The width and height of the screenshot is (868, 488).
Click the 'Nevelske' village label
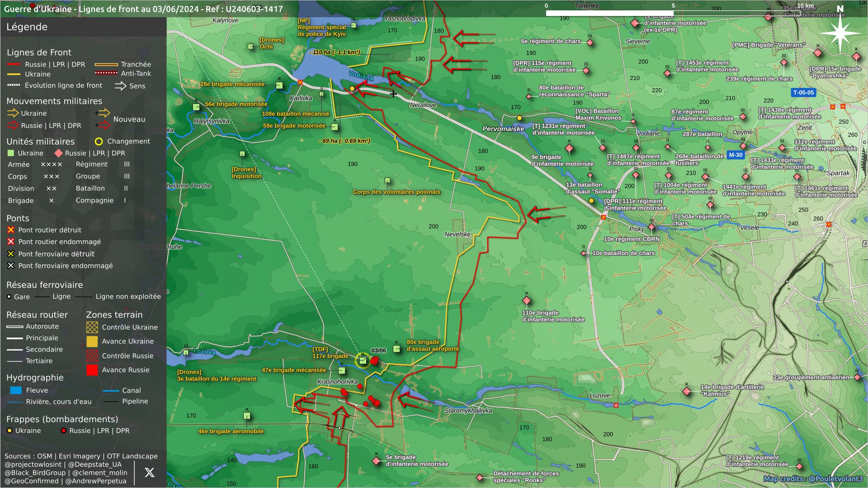click(x=458, y=235)
